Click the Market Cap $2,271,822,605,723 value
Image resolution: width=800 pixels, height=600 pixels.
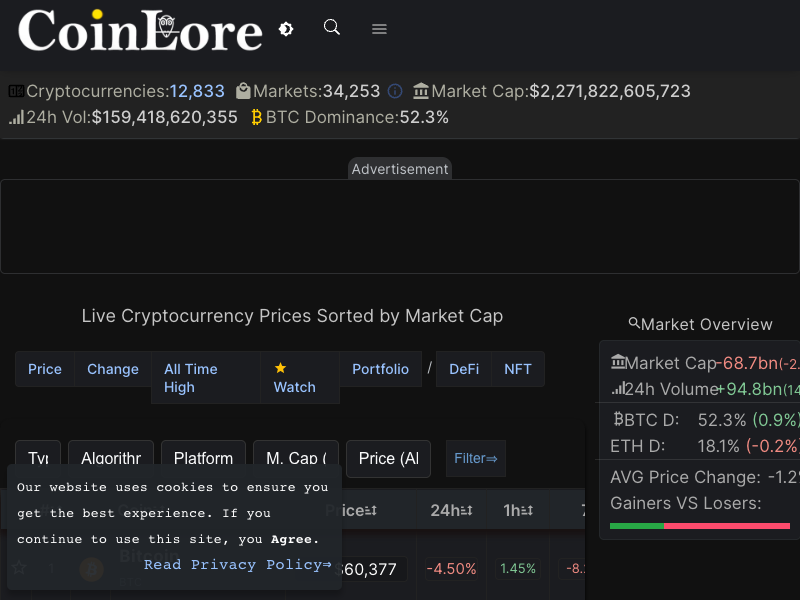click(610, 91)
